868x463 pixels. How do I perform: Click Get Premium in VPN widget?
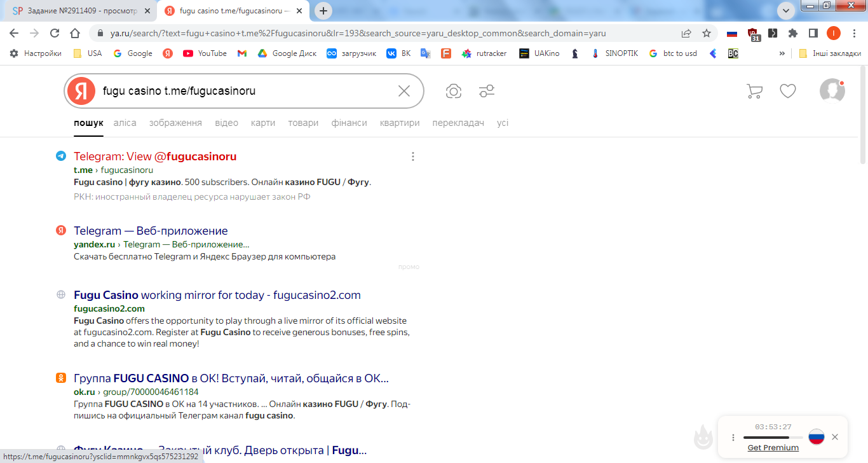click(773, 448)
